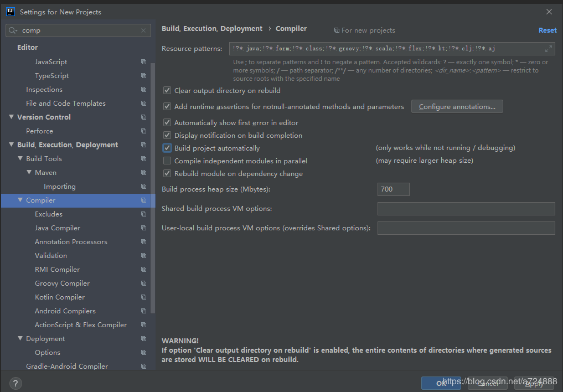Toggle Automatically show first error in editor
The image size is (563, 392).
(167, 122)
